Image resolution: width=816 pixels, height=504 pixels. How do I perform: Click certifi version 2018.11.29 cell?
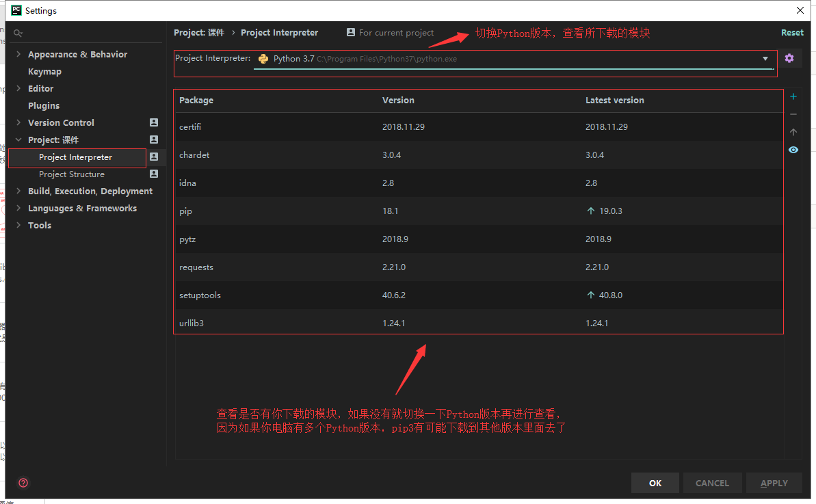point(404,127)
